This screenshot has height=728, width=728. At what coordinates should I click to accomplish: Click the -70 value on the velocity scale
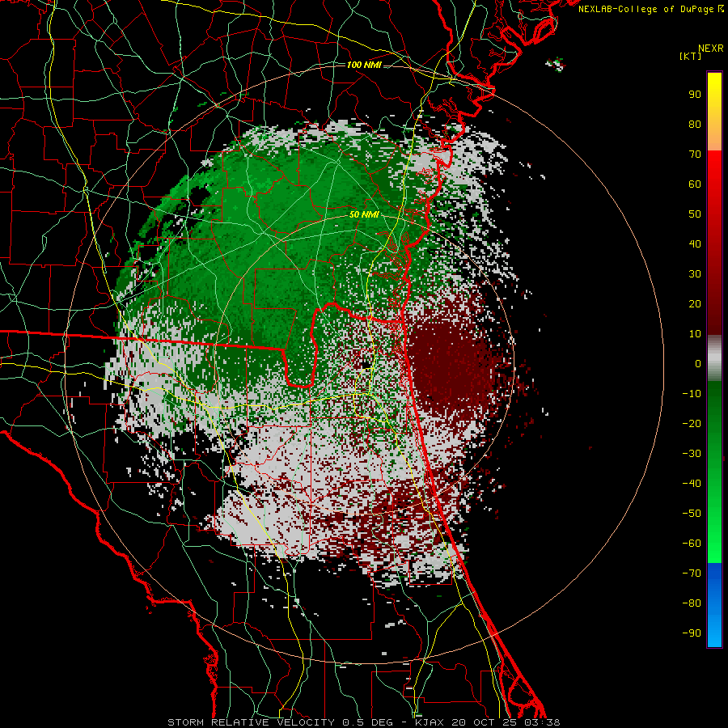click(692, 574)
